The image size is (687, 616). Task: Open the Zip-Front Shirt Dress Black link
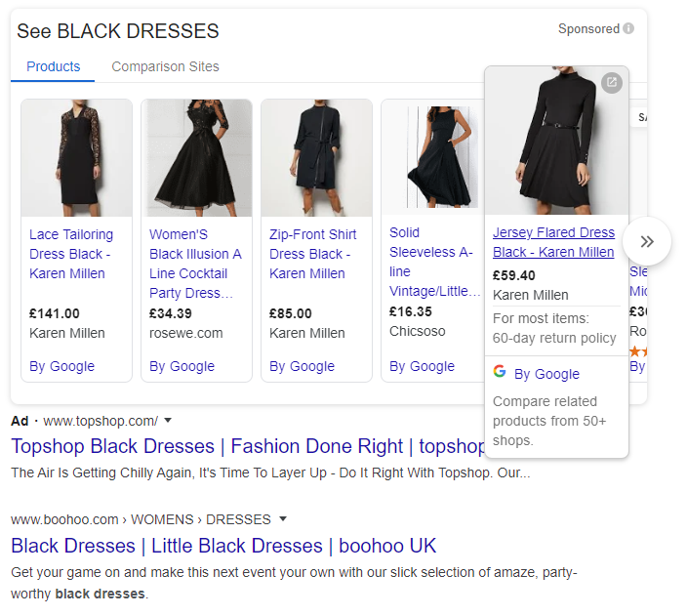pyautogui.click(x=312, y=254)
